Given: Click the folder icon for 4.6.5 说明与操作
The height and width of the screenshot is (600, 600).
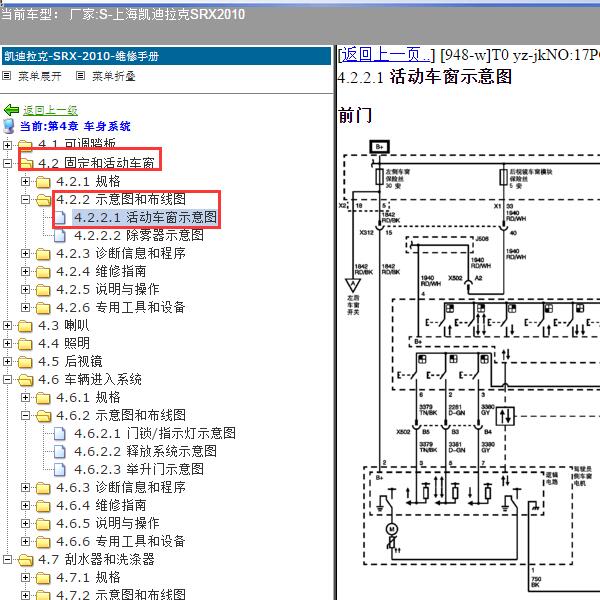Looking at the screenshot, I should coord(43,523).
